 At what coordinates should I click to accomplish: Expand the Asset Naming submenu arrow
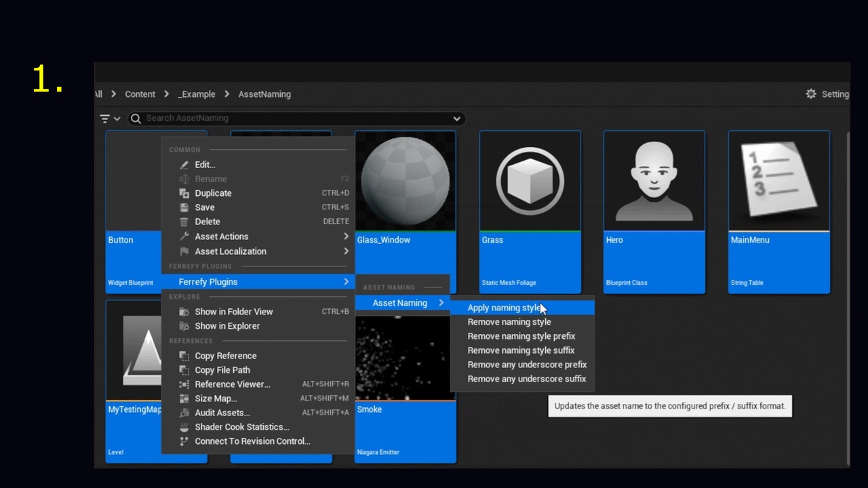[441, 303]
